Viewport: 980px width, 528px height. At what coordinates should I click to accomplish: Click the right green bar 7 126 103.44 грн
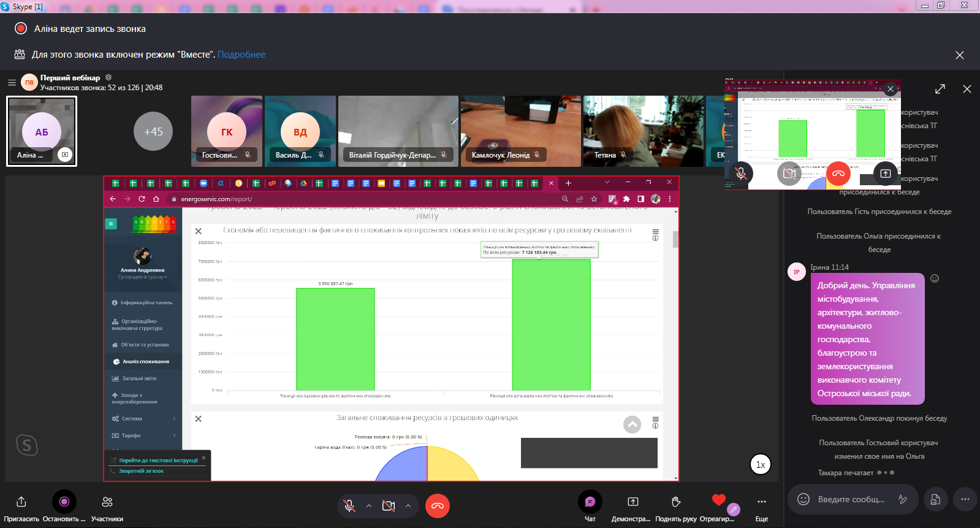[x=551, y=324]
